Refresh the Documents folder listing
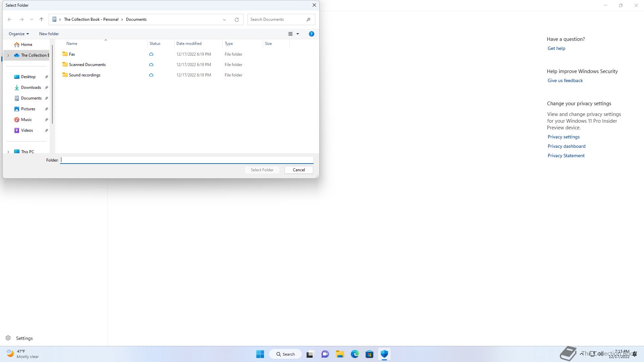The height and width of the screenshot is (362, 644). [x=236, y=19]
